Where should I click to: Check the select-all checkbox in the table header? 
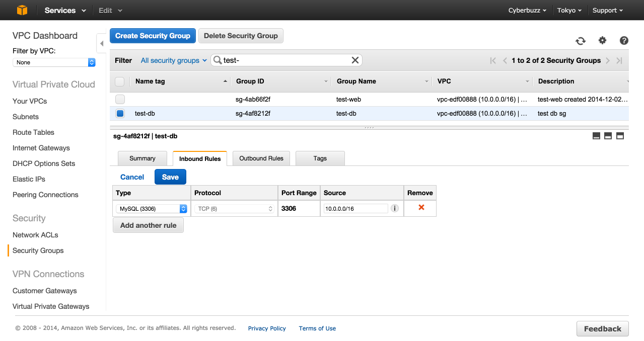(120, 81)
